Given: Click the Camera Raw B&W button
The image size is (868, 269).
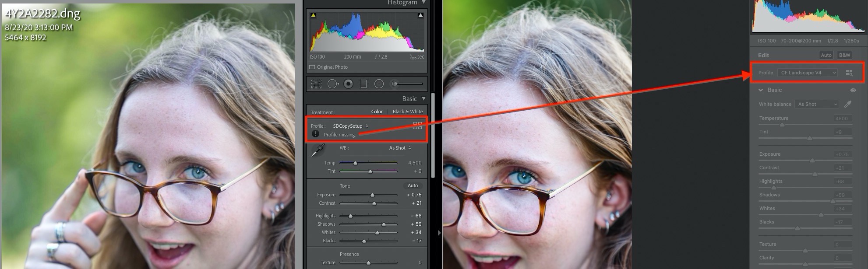Looking at the screenshot, I should click(844, 55).
